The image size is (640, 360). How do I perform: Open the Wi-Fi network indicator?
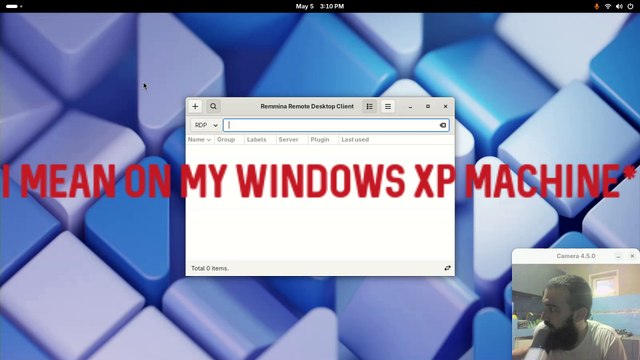click(608, 6)
